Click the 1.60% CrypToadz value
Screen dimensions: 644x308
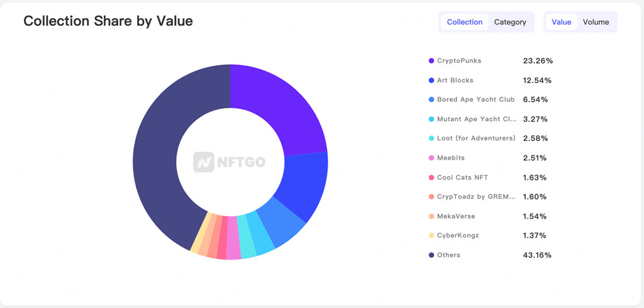(535, 197)
